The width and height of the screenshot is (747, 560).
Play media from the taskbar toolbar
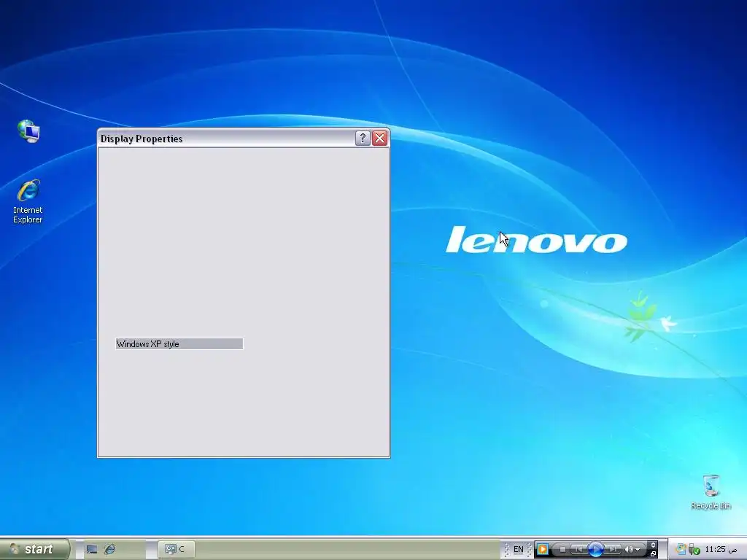596,550
